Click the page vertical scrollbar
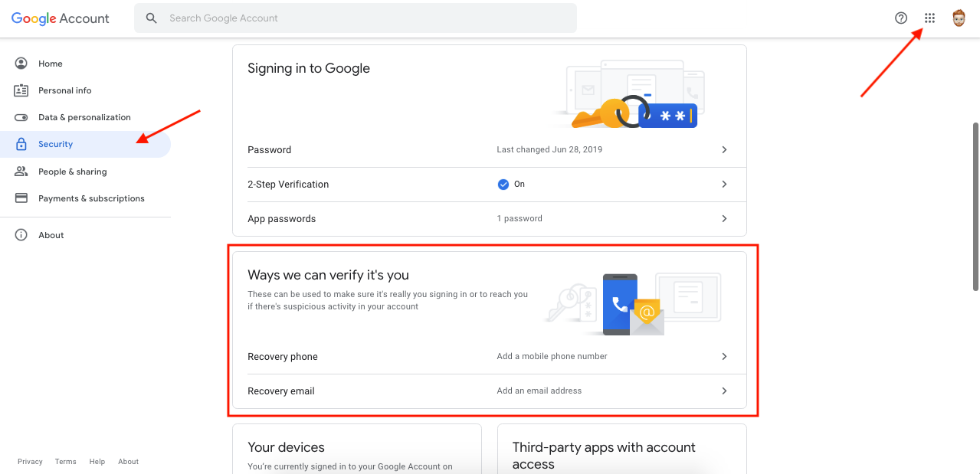This screenshot has width=980, height=474. tap(975, 207)
